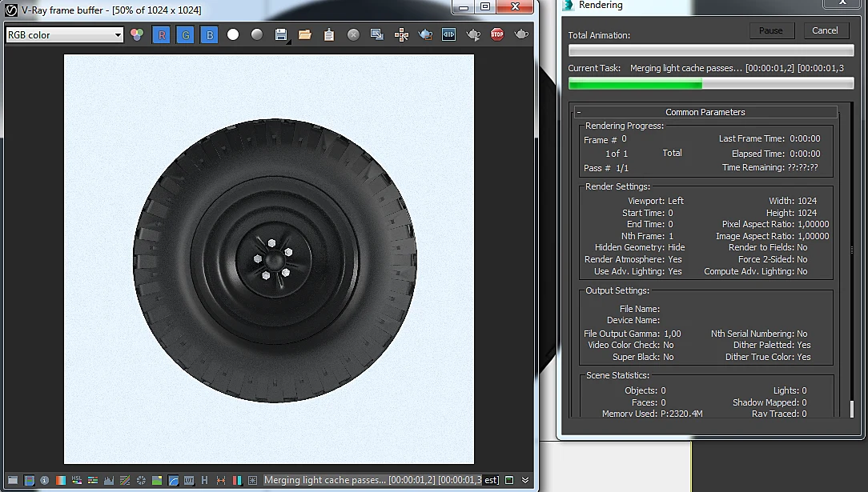Viewport: 868px width, 492px height.
Task: Clear the frame buffer image icon
Action: [x=353, y=35]
